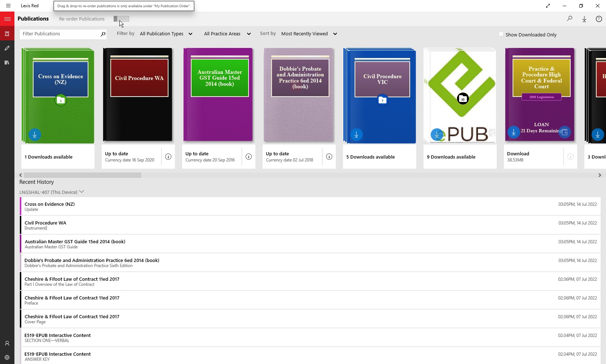
Task: Select the Library bookshelf icon
Action: tap(7, 63)
